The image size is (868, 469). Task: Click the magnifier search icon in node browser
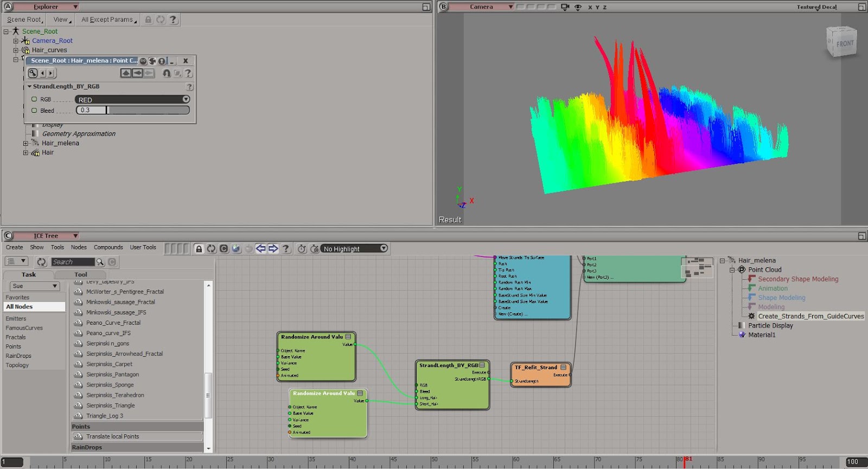click(x=100, y=262)
